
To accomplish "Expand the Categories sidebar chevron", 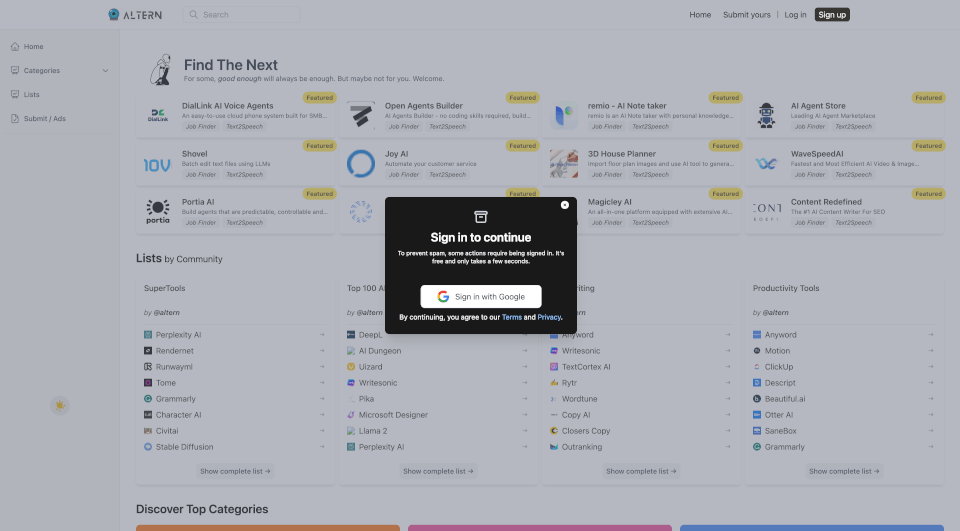I will pyautogui.click(x=105, y=70).
